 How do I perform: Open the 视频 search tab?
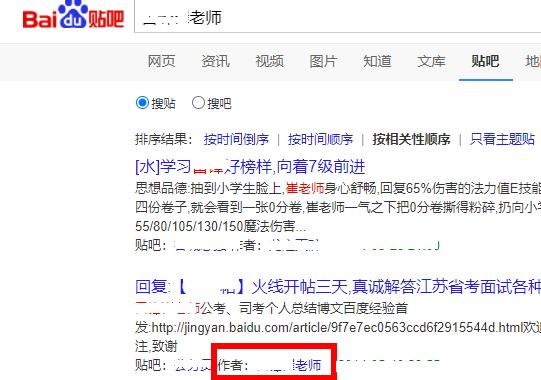269,61
